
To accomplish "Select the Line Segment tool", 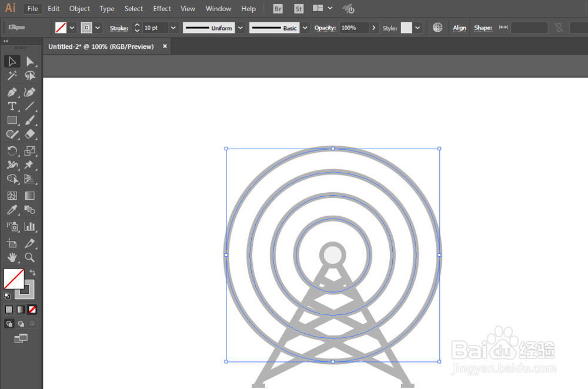I will 29,106.
